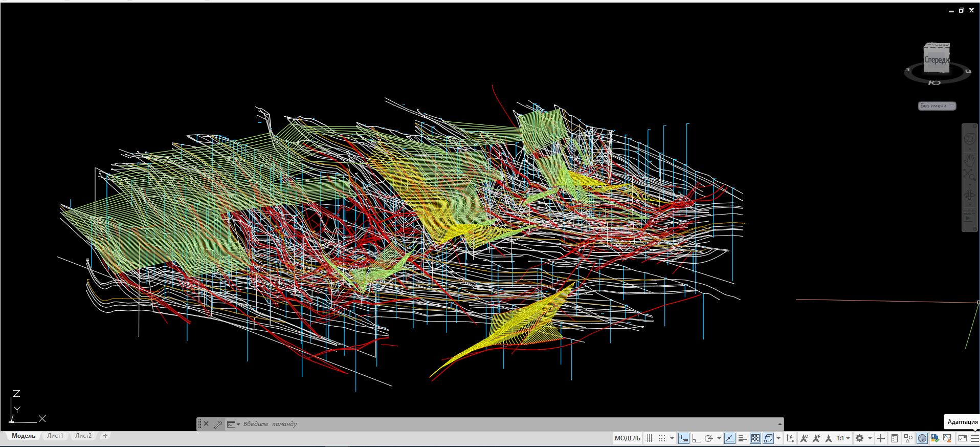Click annotation visibility icon in status bar
Viewport: 980px width, 447px height.
click(x=804, y=438)
